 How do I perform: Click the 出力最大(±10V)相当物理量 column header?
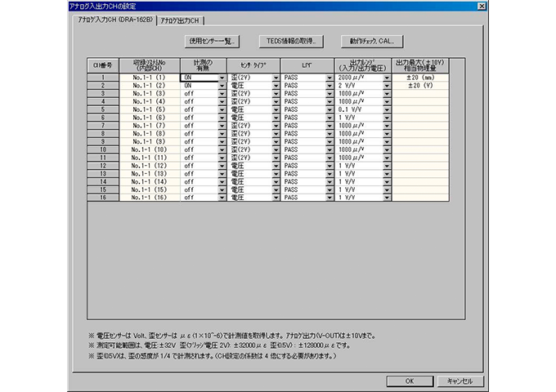pyautogui.click(x=420, y=65)
